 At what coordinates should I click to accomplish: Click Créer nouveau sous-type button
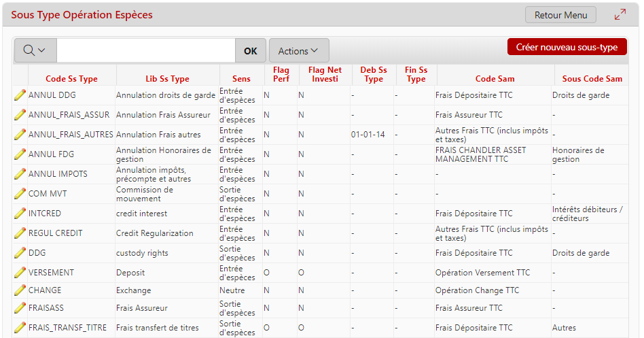click(567, 47)
